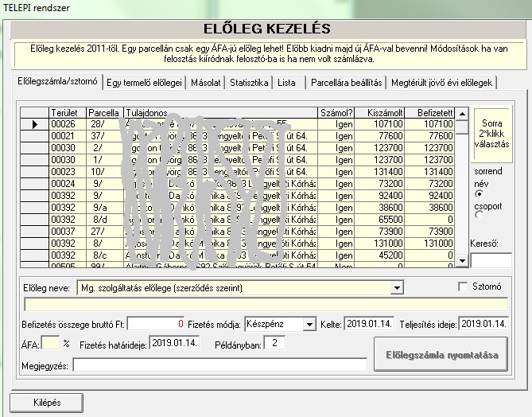
Task: Select the cell with Terület 00037
Action: [68, 232]
